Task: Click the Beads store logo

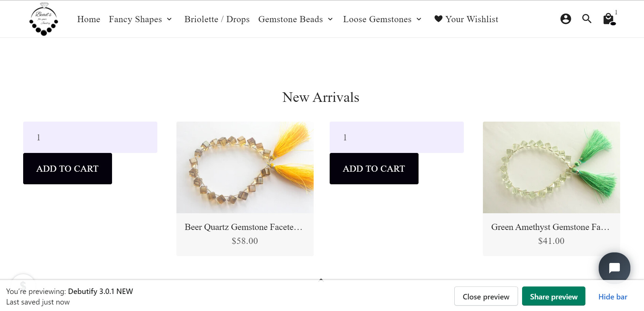Action: pyautogui.click(x=44, y=19)
